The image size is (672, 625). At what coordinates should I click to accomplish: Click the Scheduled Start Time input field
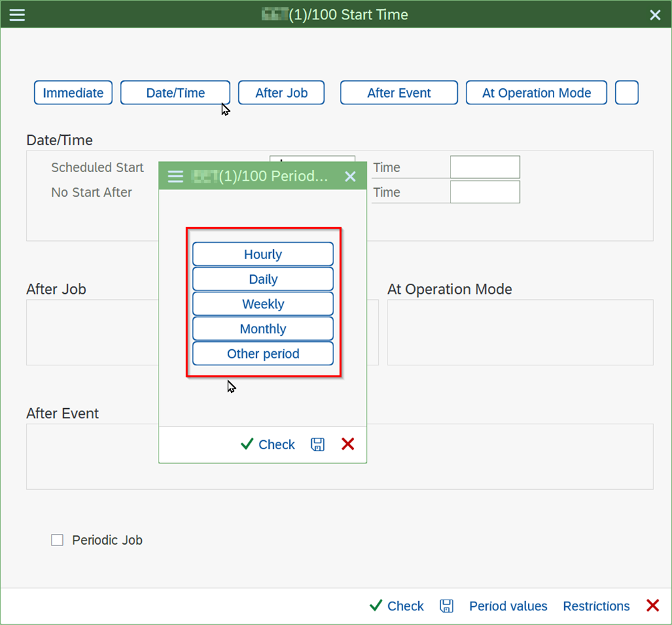tap(485, 167)
